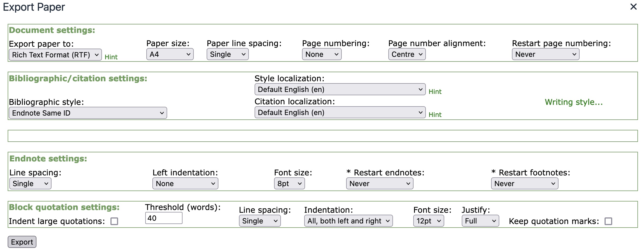This screenshot has width=644, height=252.
Task: Open the Page numbering dropdown
Action: [321, 54]
